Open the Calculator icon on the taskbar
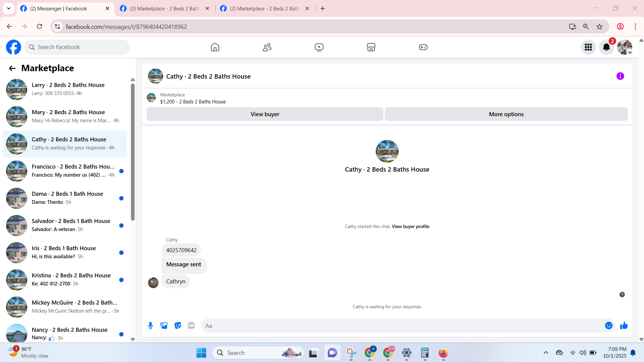The image size is (644, 362). click(x=425, y=353)
